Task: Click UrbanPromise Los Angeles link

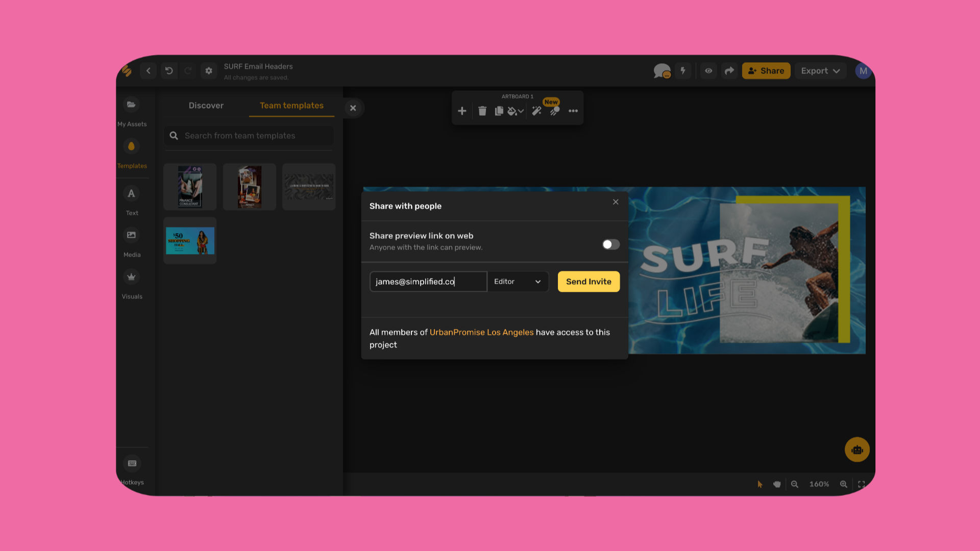Action: tap(482, 332)
